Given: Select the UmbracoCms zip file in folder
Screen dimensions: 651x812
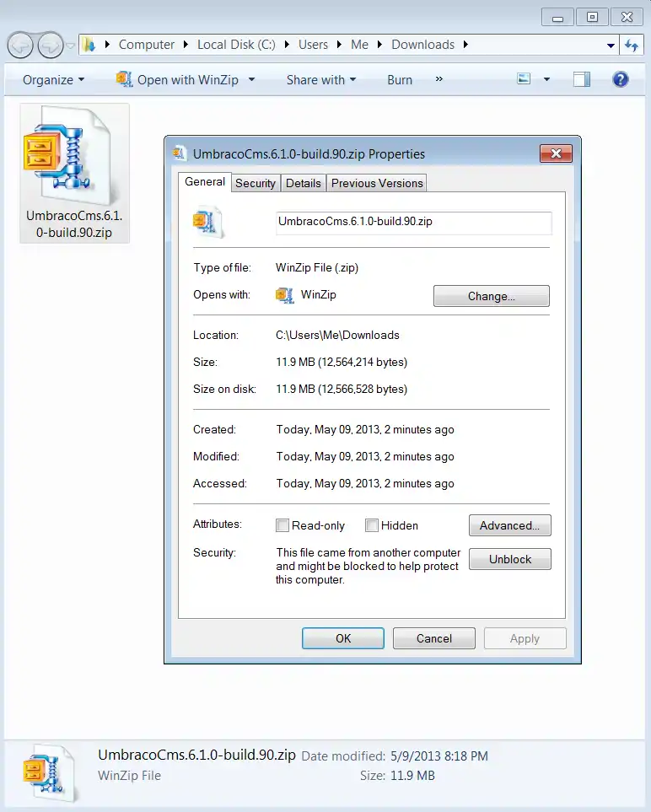Looking at the screenshot, I should 74,174.
